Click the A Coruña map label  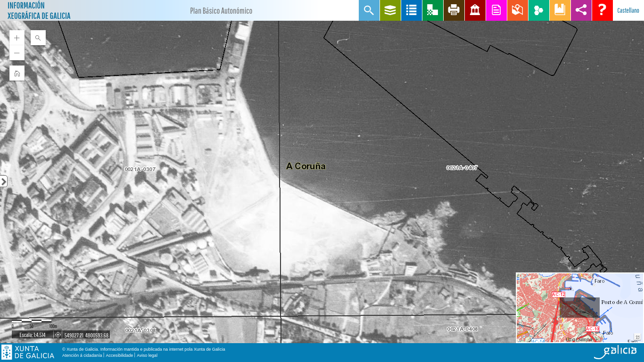point(306,166)
